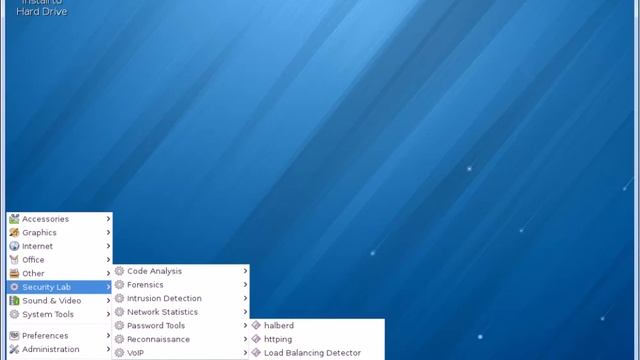Click the VoIP gear icon
The image size is (640, 360).
[119, 353]
